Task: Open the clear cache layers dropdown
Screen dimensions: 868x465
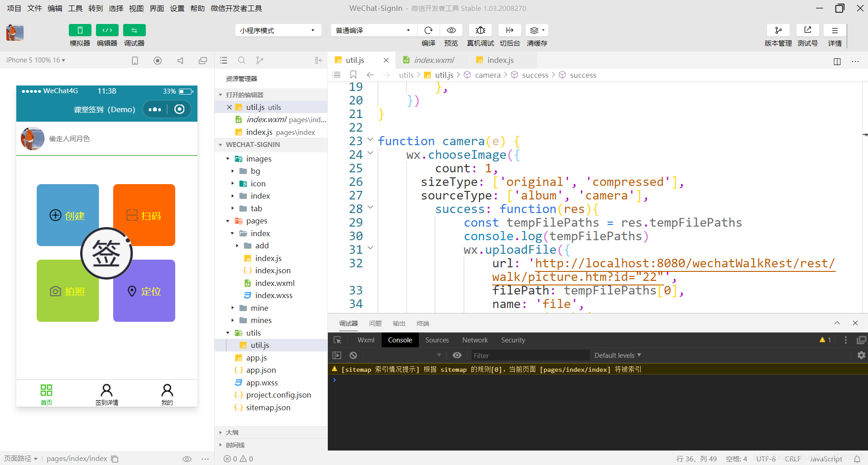Action: click(x=537, y=30)
